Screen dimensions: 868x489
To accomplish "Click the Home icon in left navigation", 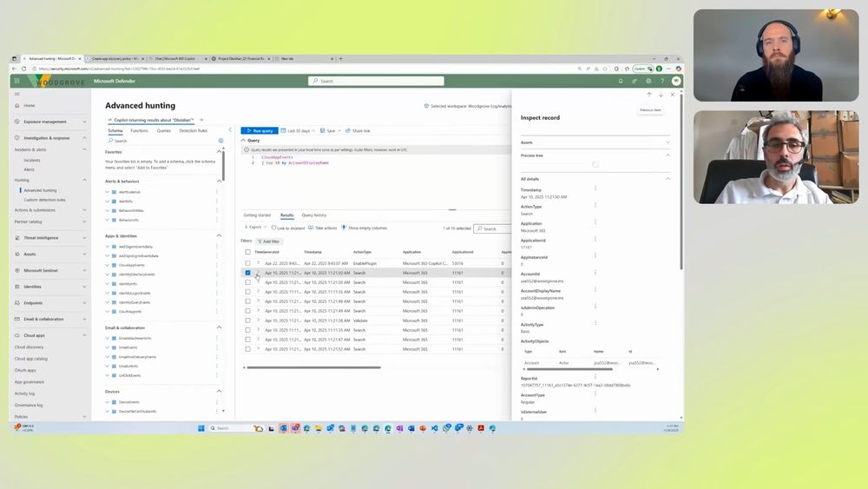I will 17,105.
